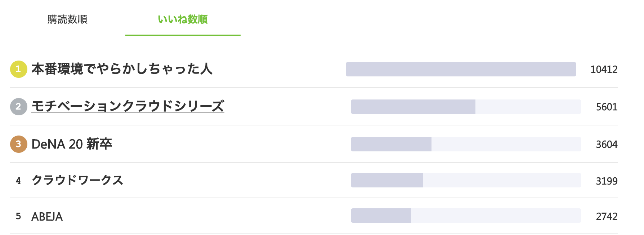Viewport: 644px width, 235px height.
Task: Click the likes bar for DeNA 20 新卒
Action: point(466,144)
